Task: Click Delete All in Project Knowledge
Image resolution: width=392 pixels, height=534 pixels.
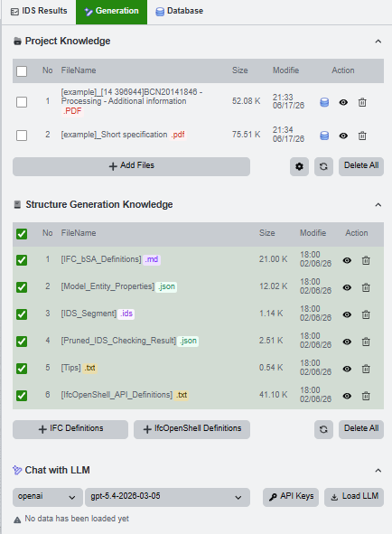Action: (x=361, y=166)
